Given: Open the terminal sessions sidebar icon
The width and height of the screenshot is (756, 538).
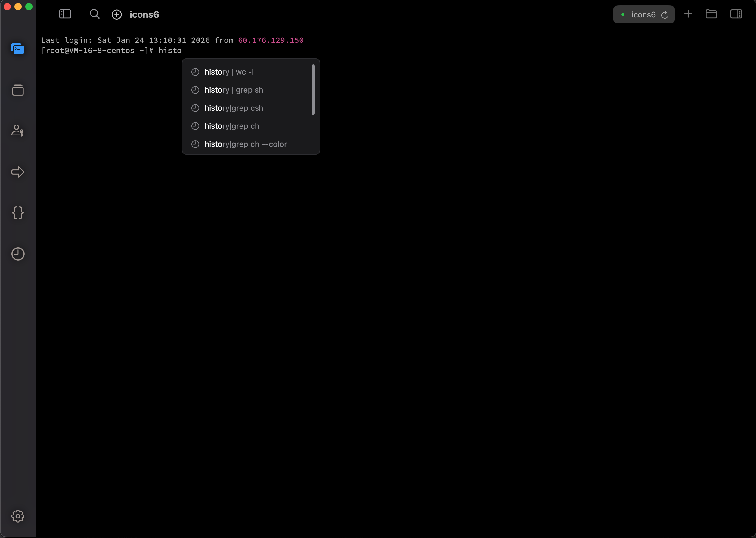Looking at the screenshot, I should 17,49.
